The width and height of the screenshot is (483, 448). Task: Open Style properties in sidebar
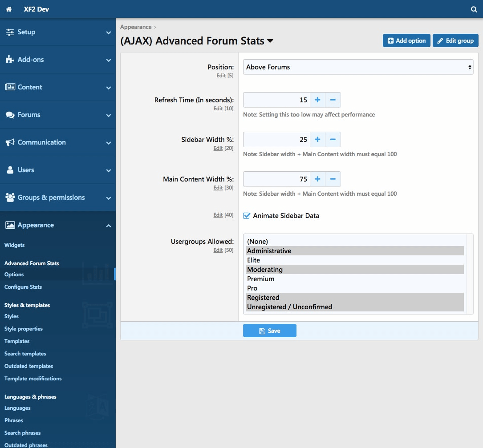click(x=24, y=329)
